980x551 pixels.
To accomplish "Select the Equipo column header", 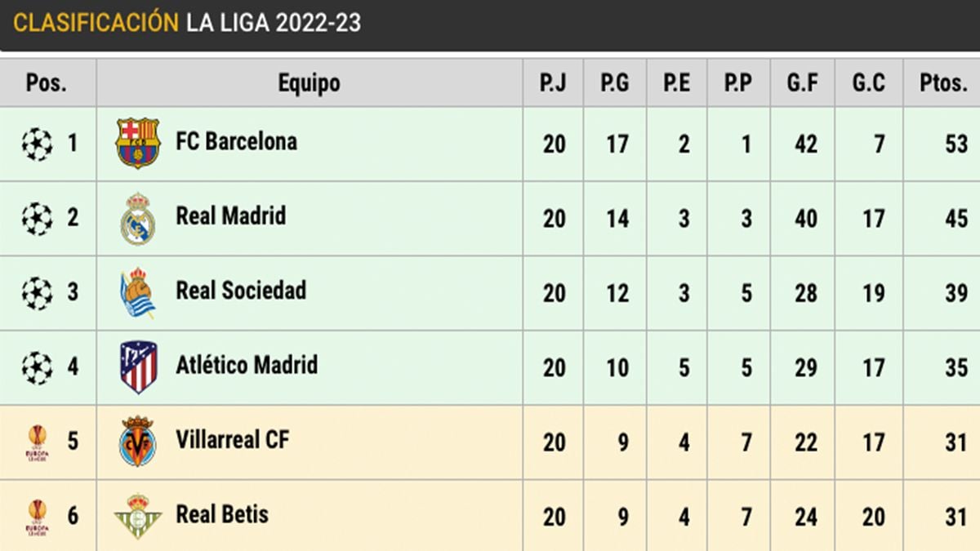I will [x=309, y=82].
